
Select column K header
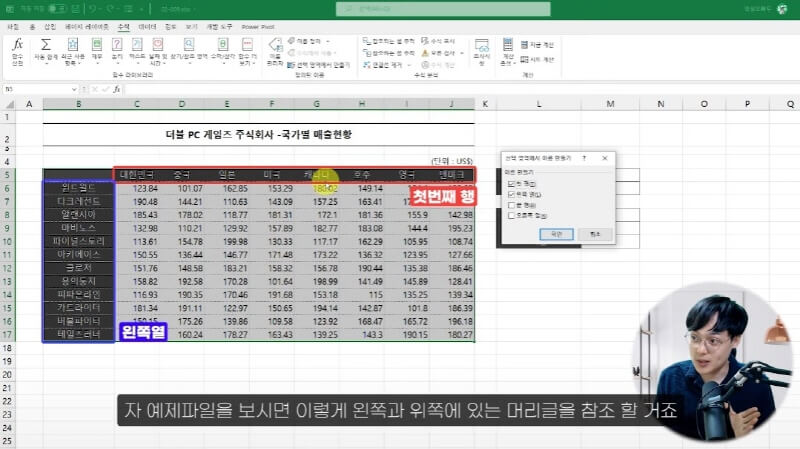pos(485,104)
